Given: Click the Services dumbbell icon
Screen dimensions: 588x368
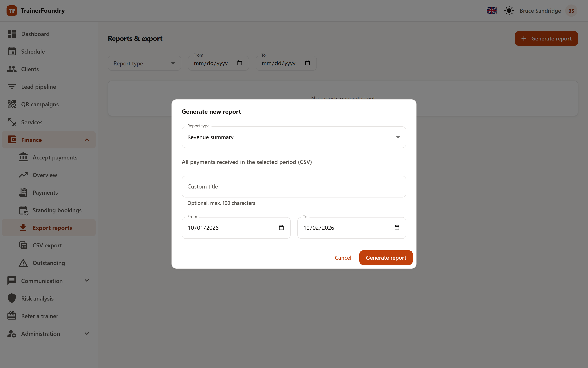Looking at the screenshot, I should [12, 122].
